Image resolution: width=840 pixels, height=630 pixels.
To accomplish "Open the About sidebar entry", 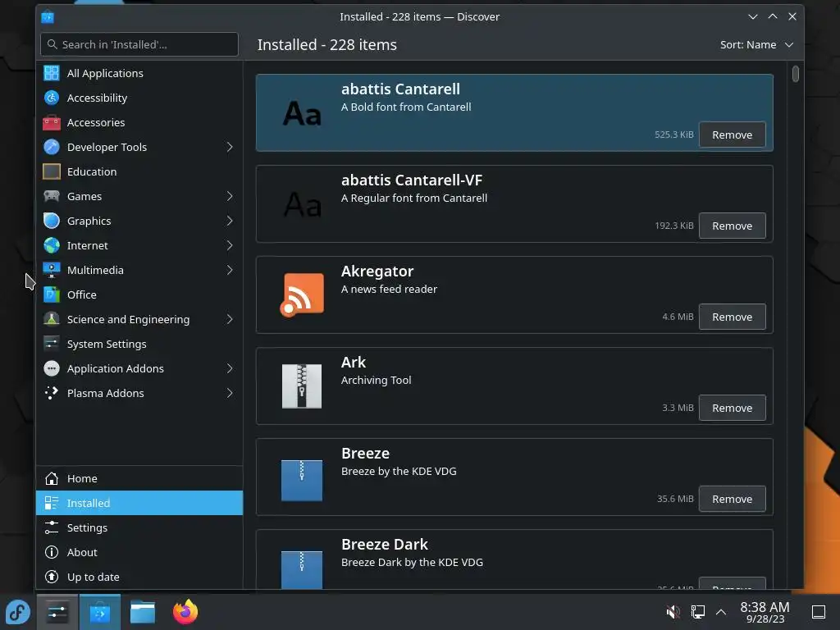I will pyautogui.click(x=139, y=552).
